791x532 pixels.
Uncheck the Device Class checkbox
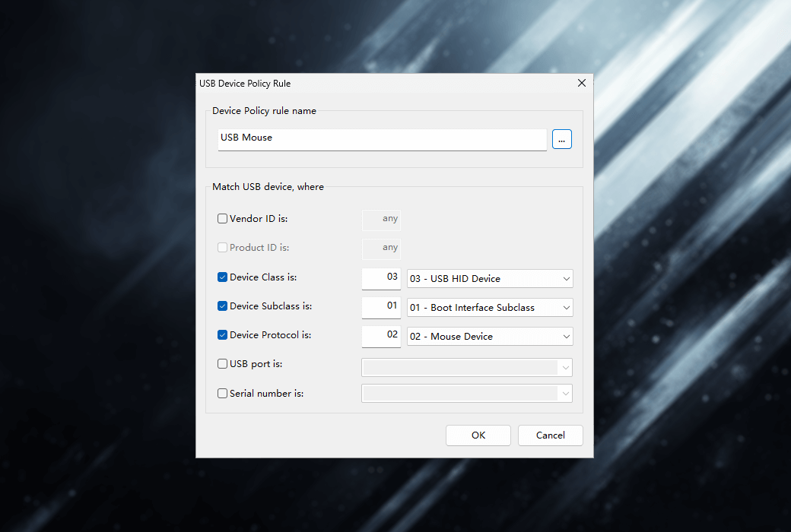tap(223, 277)
